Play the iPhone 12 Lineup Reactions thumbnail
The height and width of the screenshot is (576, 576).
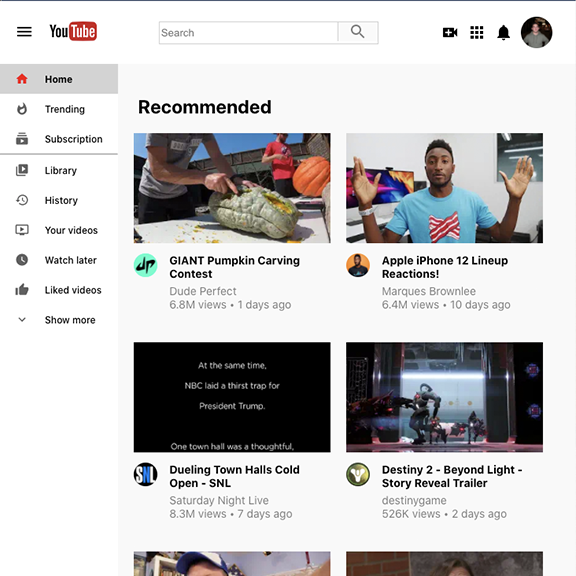pos(444,188)
